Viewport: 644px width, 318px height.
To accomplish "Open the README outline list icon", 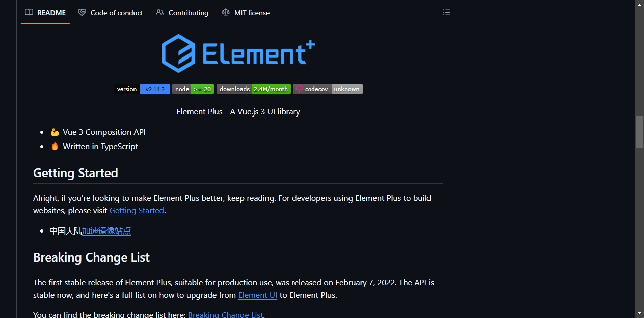I will point(447,13).
